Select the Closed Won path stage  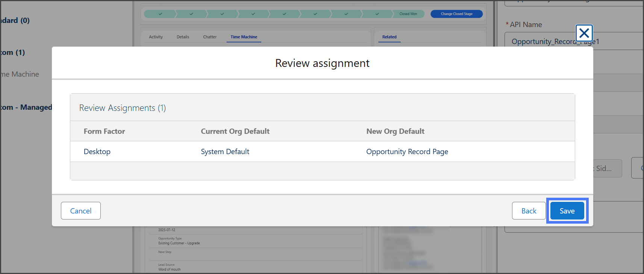coord(408,14)
